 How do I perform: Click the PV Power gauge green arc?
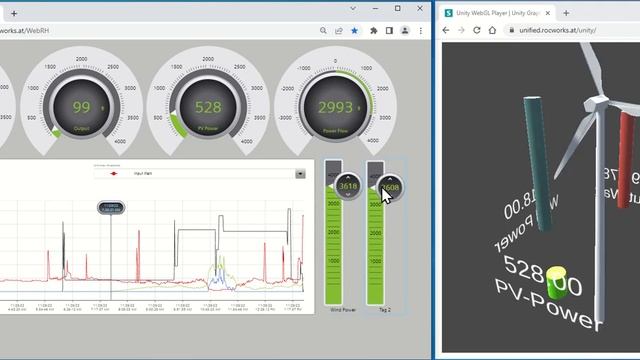pos(178,124)
